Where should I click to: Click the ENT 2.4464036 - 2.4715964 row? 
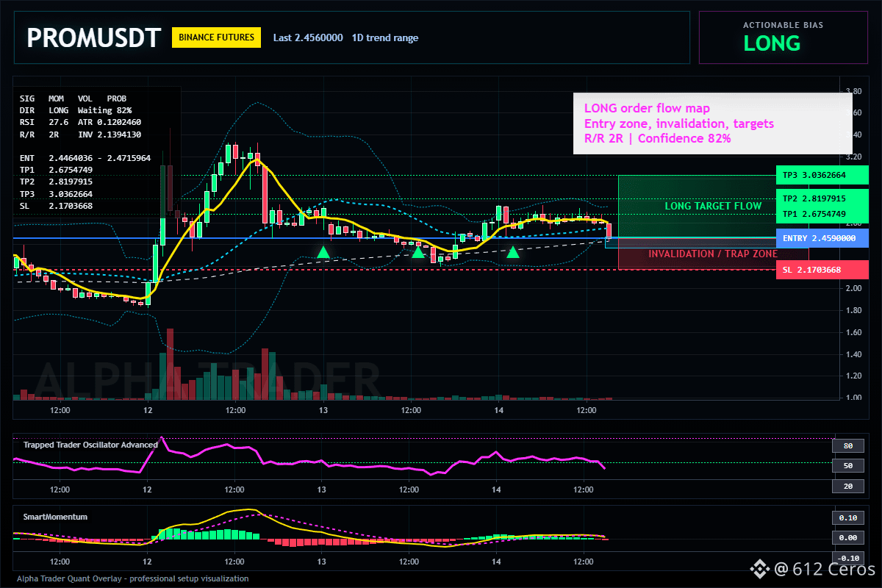85,158
